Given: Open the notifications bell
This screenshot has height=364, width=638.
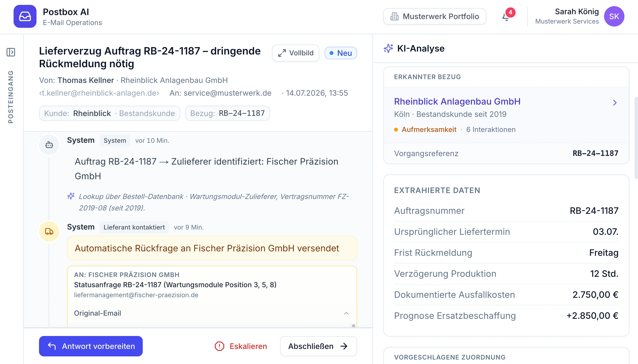Looking at the screenshot, I should click(x=506, y=17).
